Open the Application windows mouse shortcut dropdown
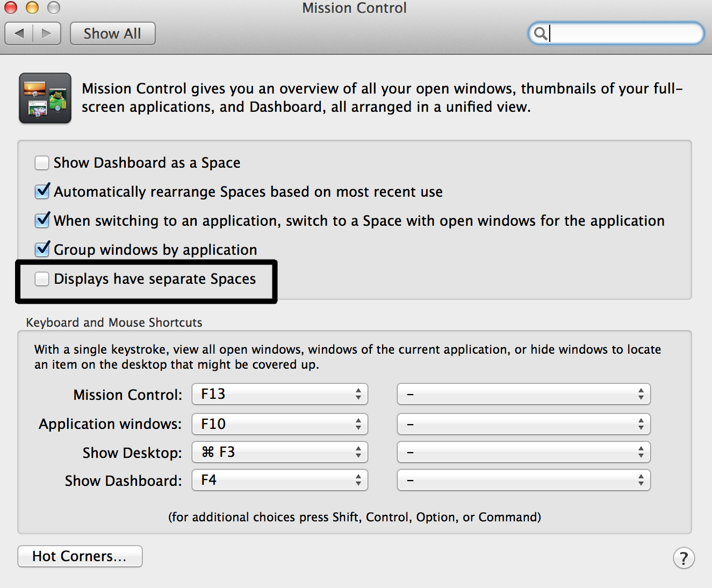The height and width of the screenshot is (588, 712). (x=524, y=424)
